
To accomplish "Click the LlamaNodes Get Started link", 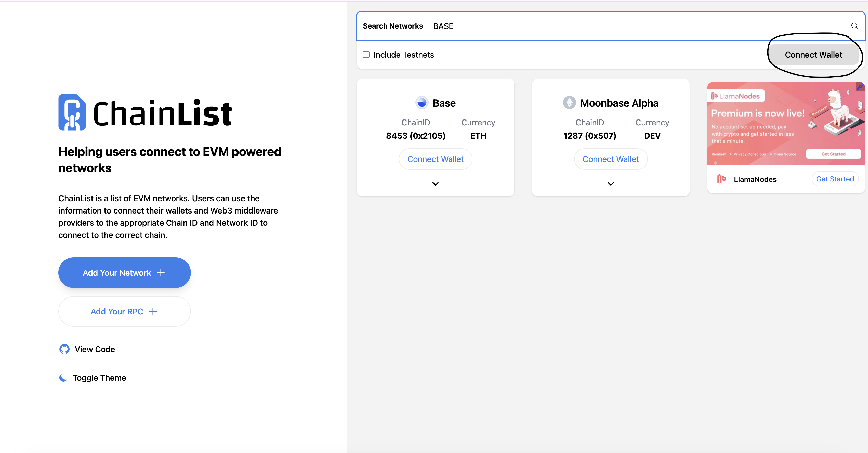I will [835, 179].
